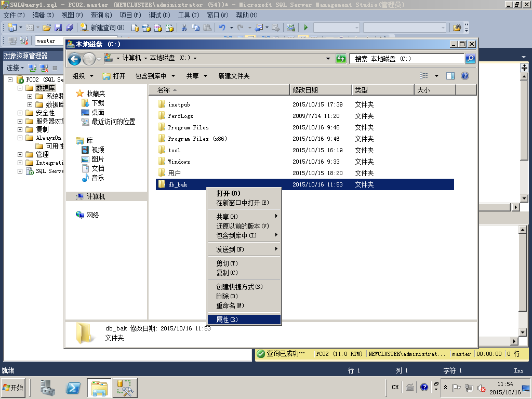Click the Save icon in SSMS toolbar
The width and height of the screenshot is (532, 399).
pyautogui.click(x=58, y=28)
